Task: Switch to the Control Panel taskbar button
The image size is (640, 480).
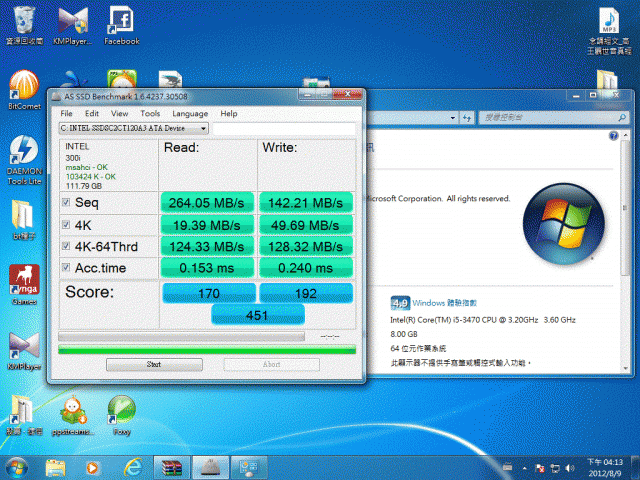Action: (x=249, y=468)
